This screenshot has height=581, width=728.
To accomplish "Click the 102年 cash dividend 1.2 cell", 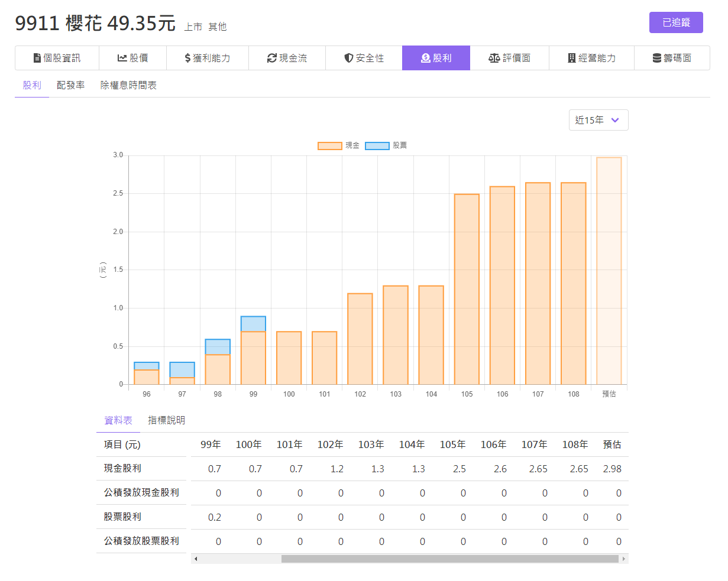I will (x=337, y=469).
